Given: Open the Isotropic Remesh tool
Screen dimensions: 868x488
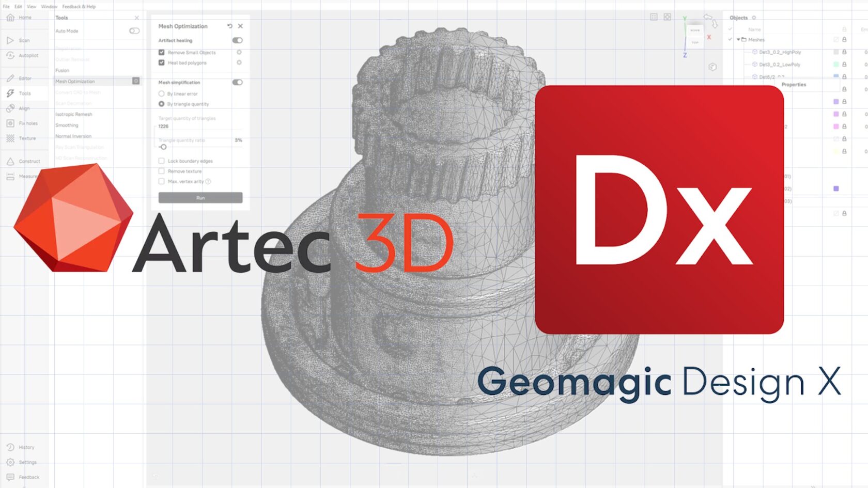Looking at the screenshot, I should pyautogui.click(x=74, y=114).
